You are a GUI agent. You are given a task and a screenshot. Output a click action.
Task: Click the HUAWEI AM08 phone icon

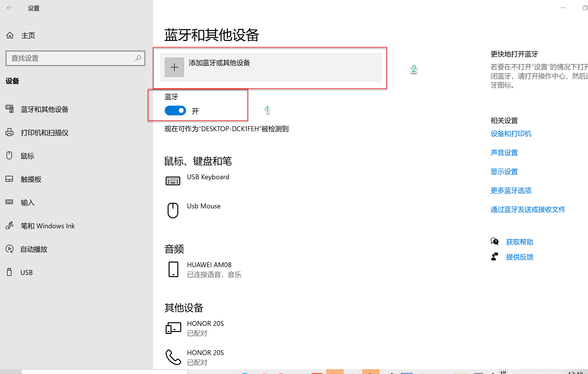coord(173,269)
